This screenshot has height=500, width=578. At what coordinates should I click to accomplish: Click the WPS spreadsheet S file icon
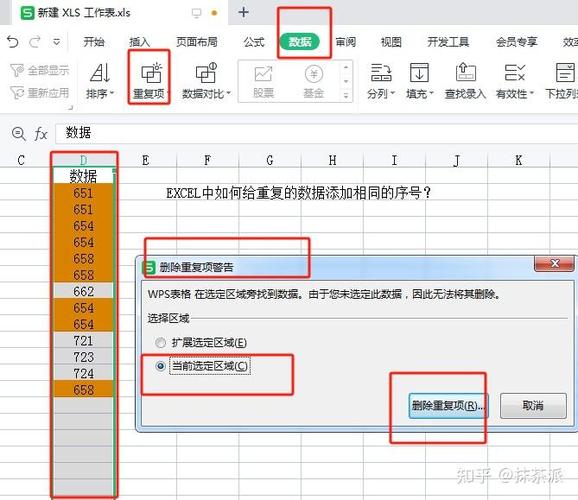coord(27,13)
